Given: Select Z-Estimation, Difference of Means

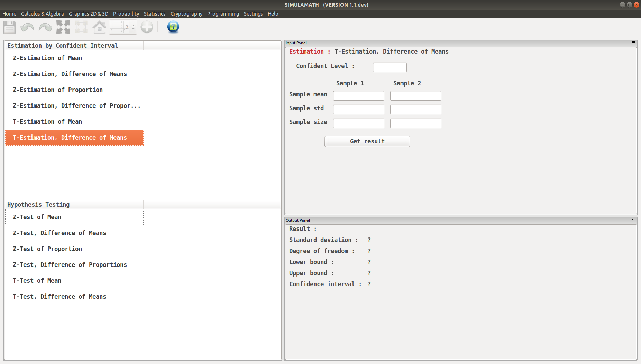Looking at the screenshot, I should [x=74, y=74].
